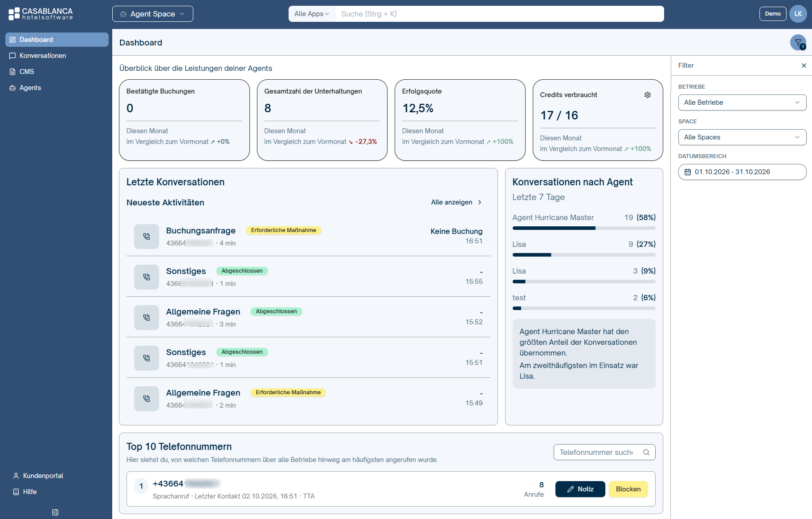This screenshot has height=519, width=812.
Task: Open the Kundenportal link
Action: pyautogui.click(x=38, y=476)
